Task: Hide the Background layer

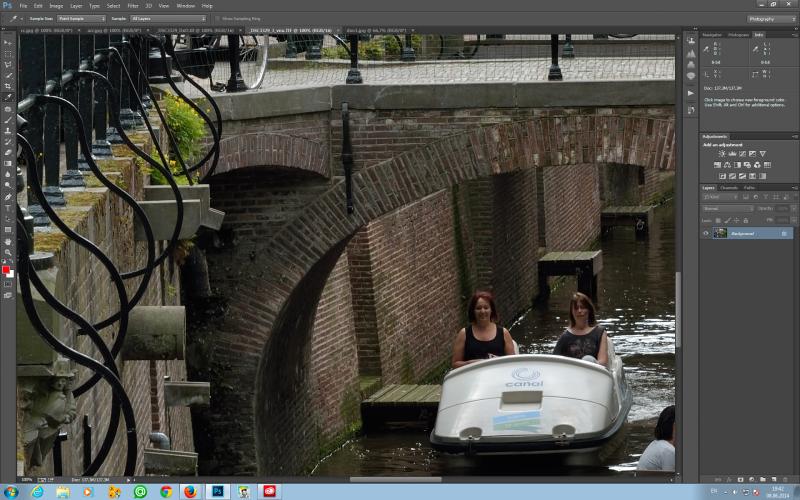Action: [x=706, y=234]
